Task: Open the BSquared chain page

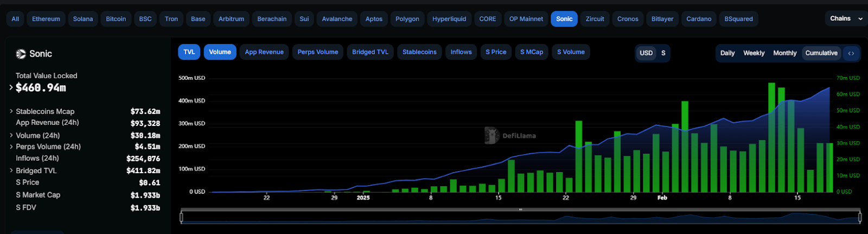Action: coord(739,19)
